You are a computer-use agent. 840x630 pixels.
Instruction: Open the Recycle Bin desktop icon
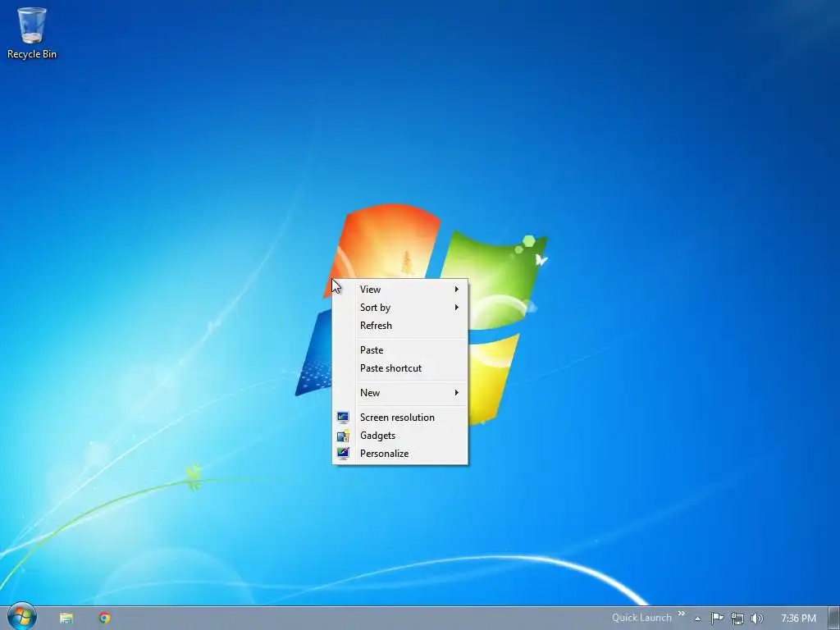coord(32,33)
